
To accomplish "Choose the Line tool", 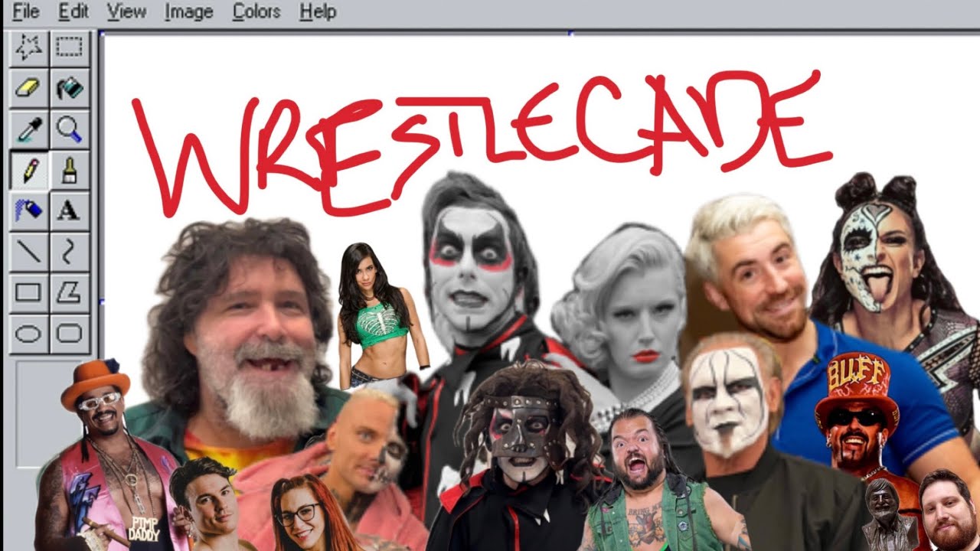I will coord(29,251).
